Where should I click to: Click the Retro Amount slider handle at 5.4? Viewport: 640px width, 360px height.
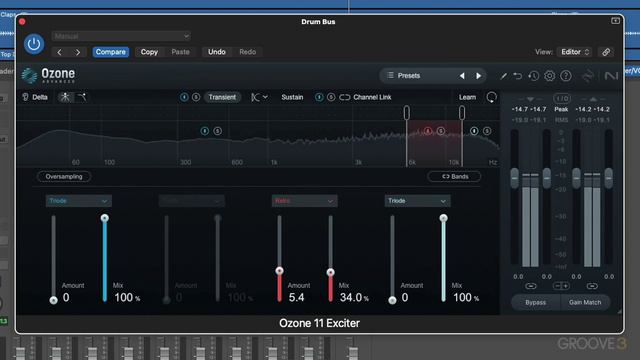tap(280, 271)
